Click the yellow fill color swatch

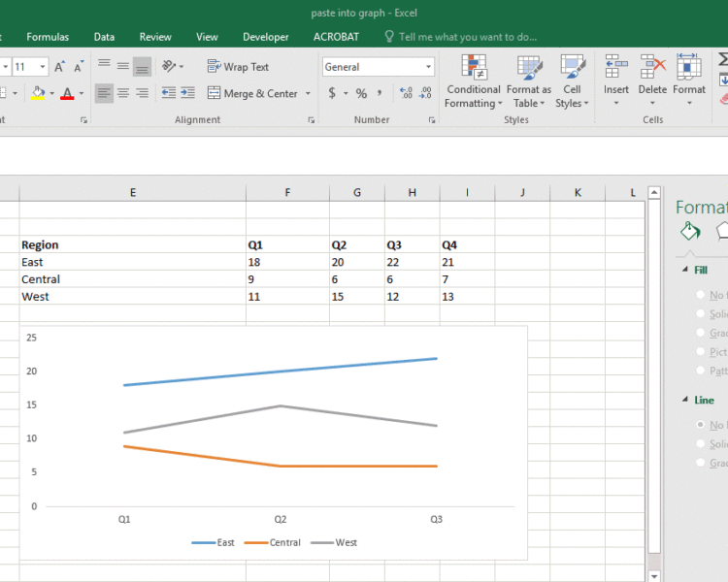tap(38, 93)
